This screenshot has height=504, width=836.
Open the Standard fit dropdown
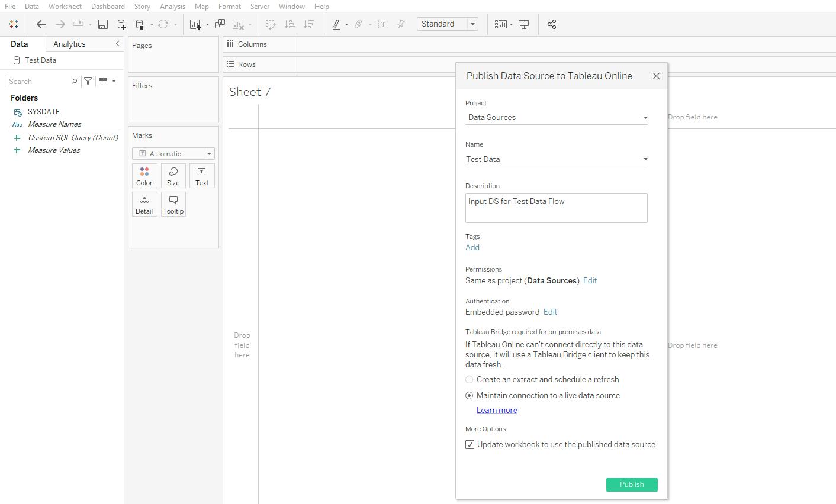click(472, 24)
